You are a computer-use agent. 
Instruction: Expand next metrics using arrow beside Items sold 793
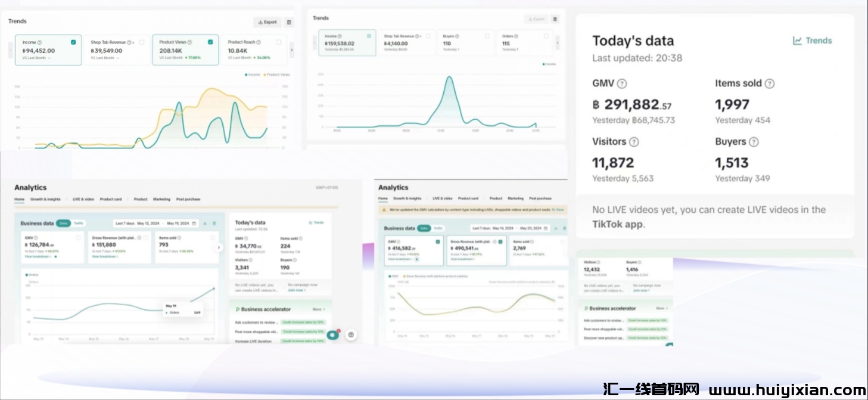pyautogui.click(x=219, y=247)
